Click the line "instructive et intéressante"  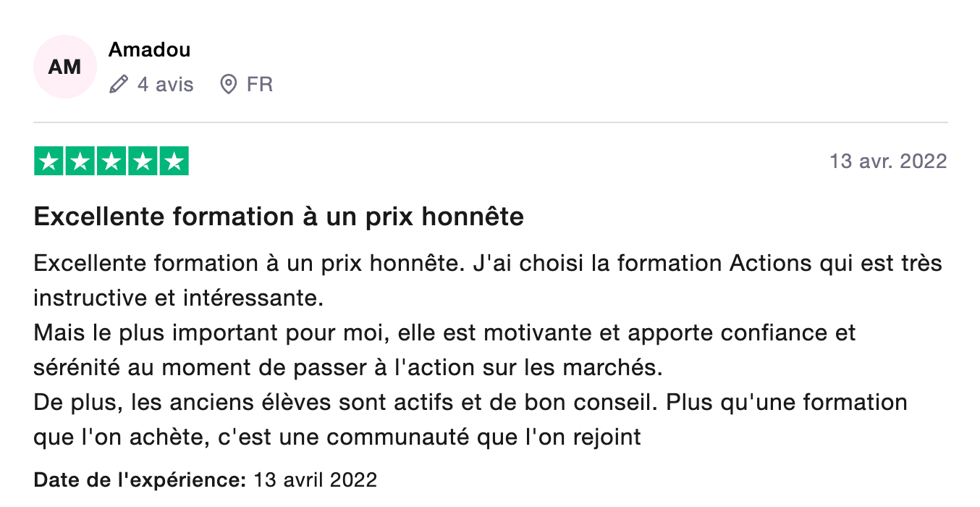(x=177, y=298)
